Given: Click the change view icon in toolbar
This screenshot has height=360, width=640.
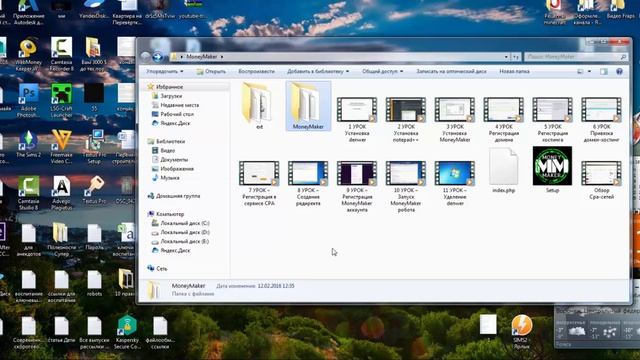Looking at the screenshot, I should (580, 71).
